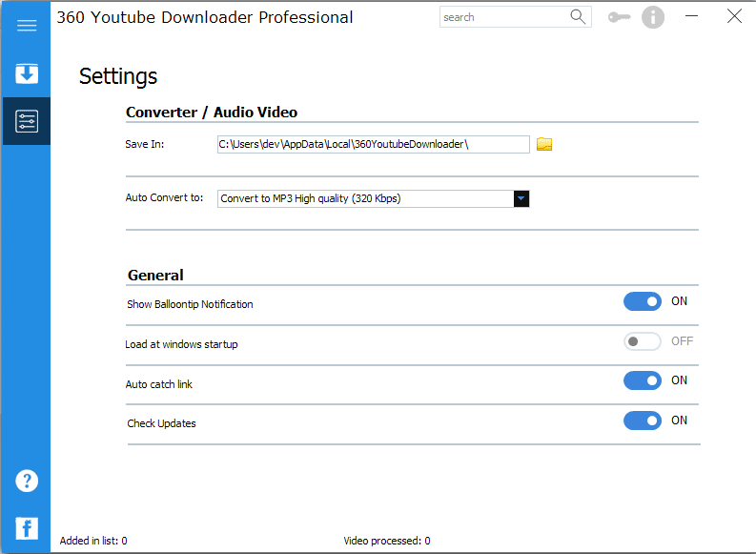Expand the Auto Convert to dropdown arrow
The height and width of the screenshot is (554, 756).
pyautogui.click(x=521, y=198)
